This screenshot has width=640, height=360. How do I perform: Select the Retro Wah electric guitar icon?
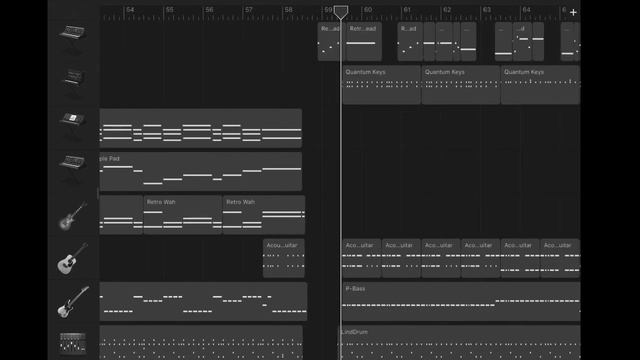click(x=73, y=216)
